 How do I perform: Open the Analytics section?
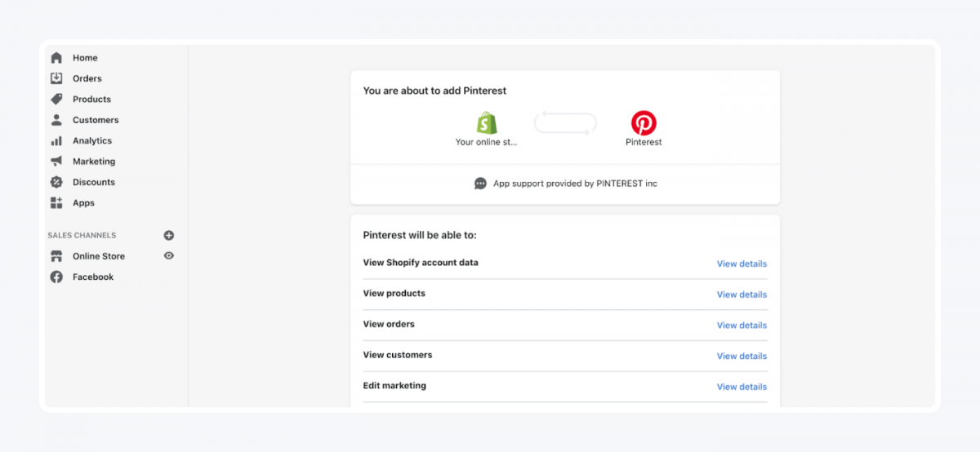click(92, 141)
